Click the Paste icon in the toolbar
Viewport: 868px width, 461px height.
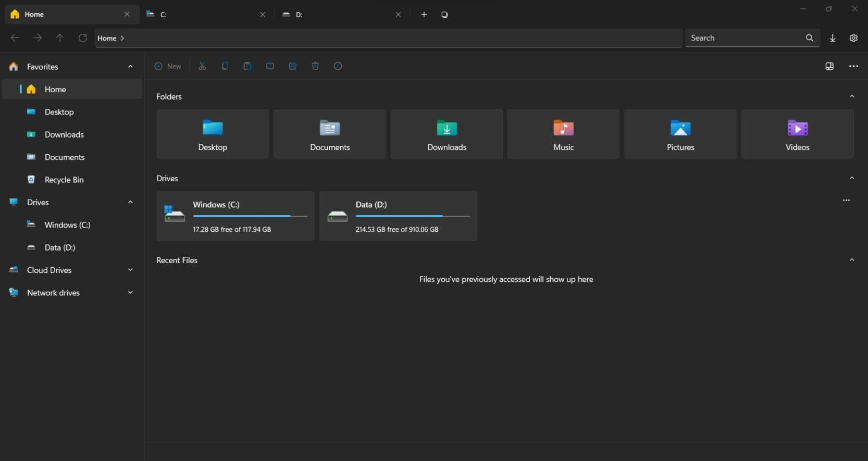[x=247, y=66]
